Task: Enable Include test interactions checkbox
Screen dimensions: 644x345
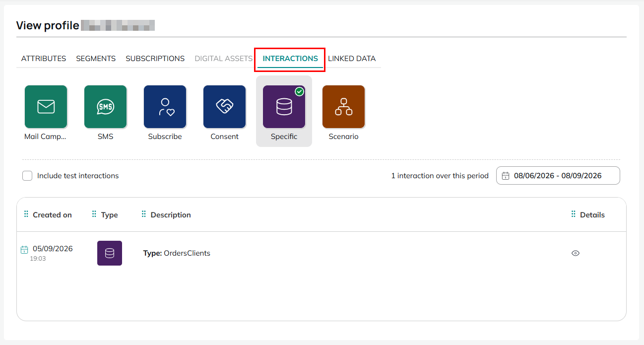Action: pyautogui.click(x=27, y=176)
